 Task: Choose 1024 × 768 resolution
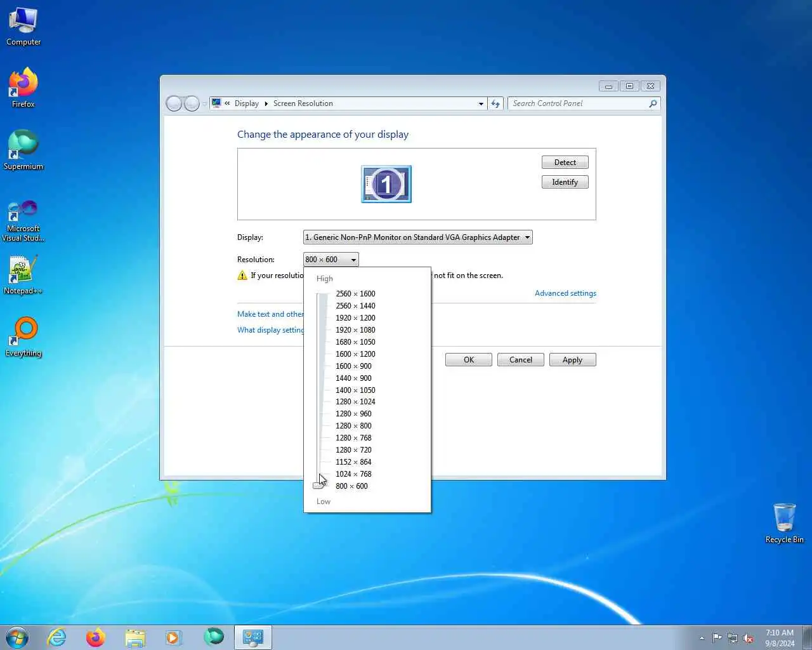point(353,474)
